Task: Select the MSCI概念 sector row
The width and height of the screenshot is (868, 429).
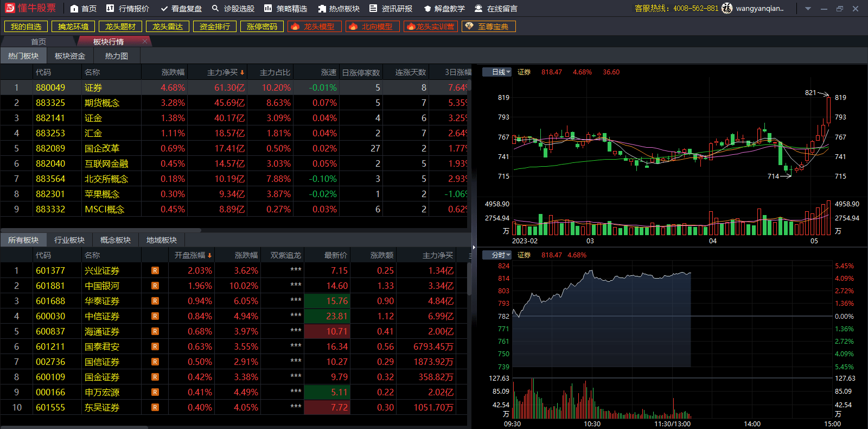Action: point(233,209)
